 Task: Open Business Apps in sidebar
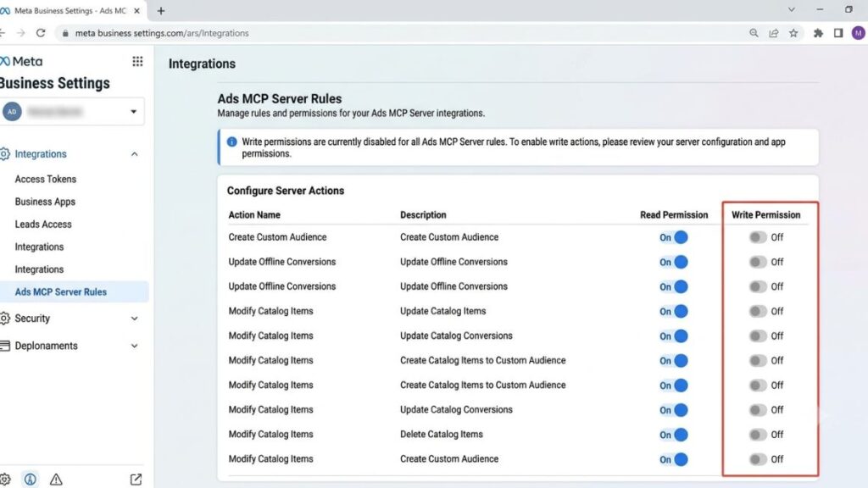(x=45, y=202)
